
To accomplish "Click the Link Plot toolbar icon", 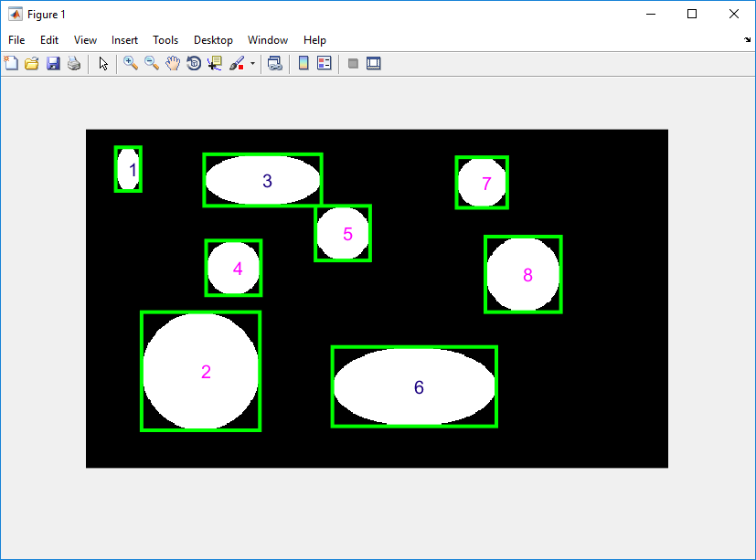I will pyautogui.click(x=275, y=63).
